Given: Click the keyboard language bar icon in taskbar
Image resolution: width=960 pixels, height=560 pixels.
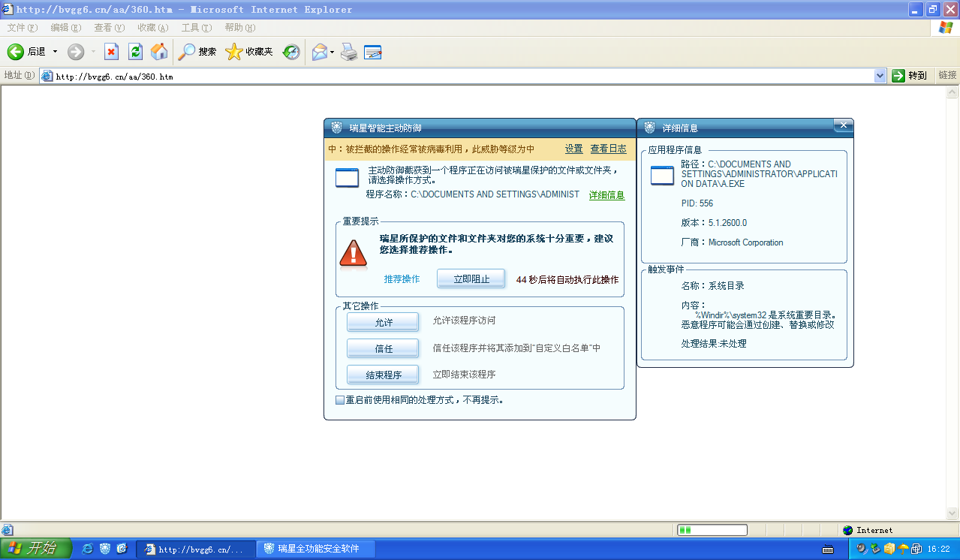Looking at the screenshot, I should (x=828, y=549).
